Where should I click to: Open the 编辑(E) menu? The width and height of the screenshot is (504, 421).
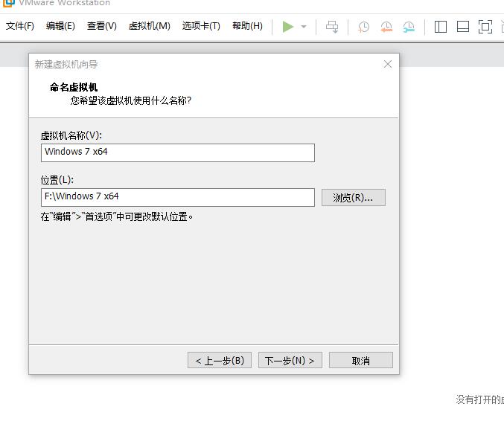pos(60,26)
